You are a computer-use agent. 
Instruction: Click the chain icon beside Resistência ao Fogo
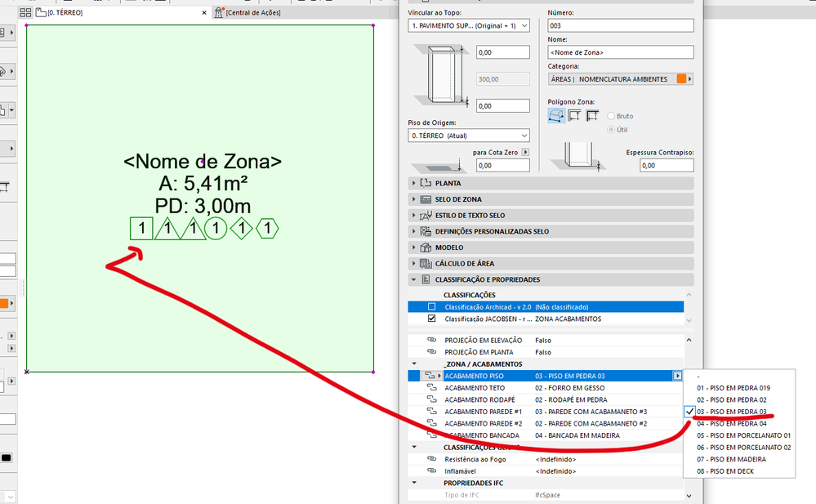[431, 459]
